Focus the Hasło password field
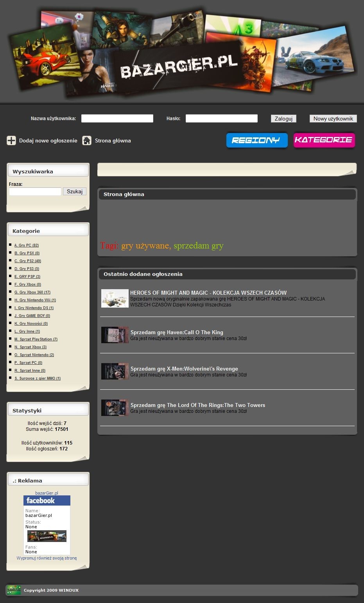The width and height of the screenshot is (364, 603). 221,119
